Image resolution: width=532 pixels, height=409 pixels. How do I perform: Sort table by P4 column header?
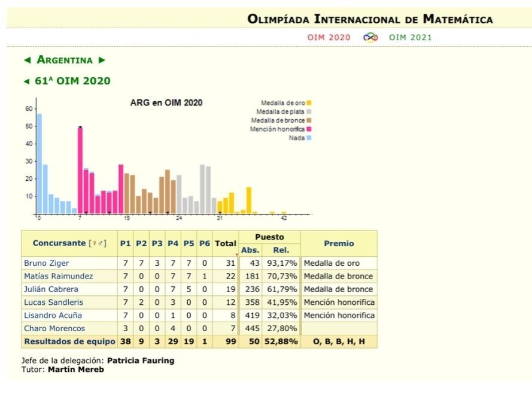[173, 243]
